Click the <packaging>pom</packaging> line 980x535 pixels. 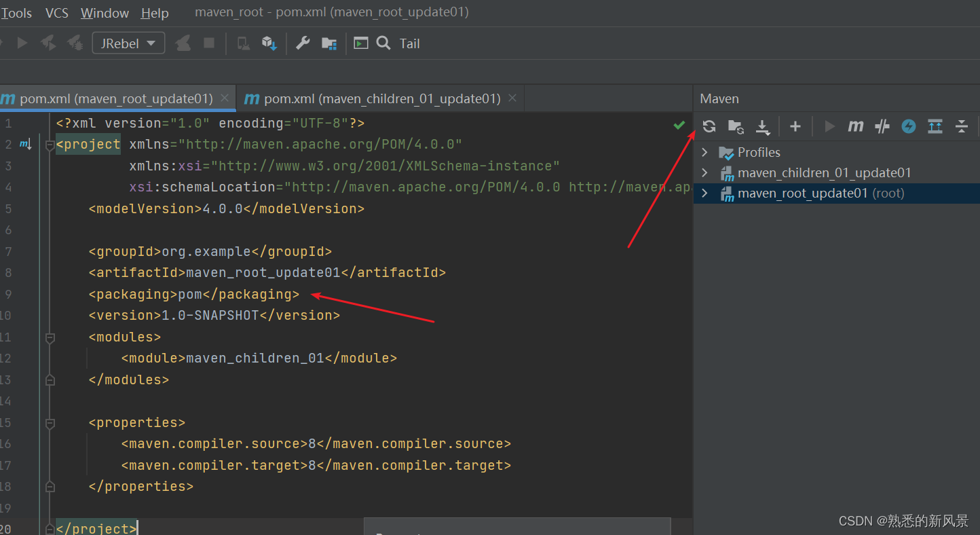pyautogui.click(x=194, y=294)
